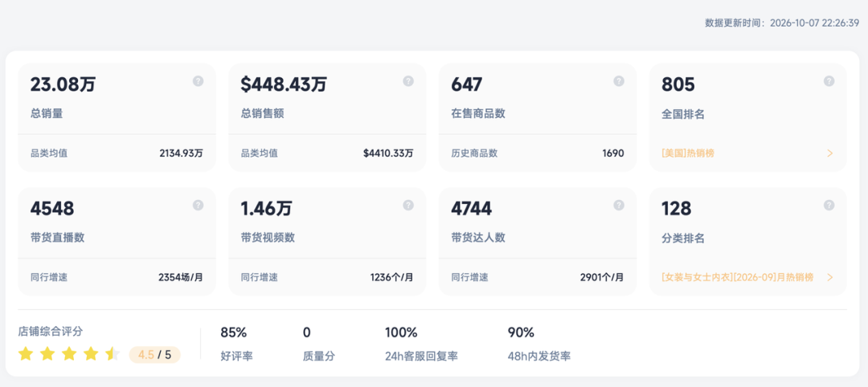The height and width of the screenshot is (387, 868).
Task: Click help icon on 分类排名 card
Action: click(x=829, y=205)
